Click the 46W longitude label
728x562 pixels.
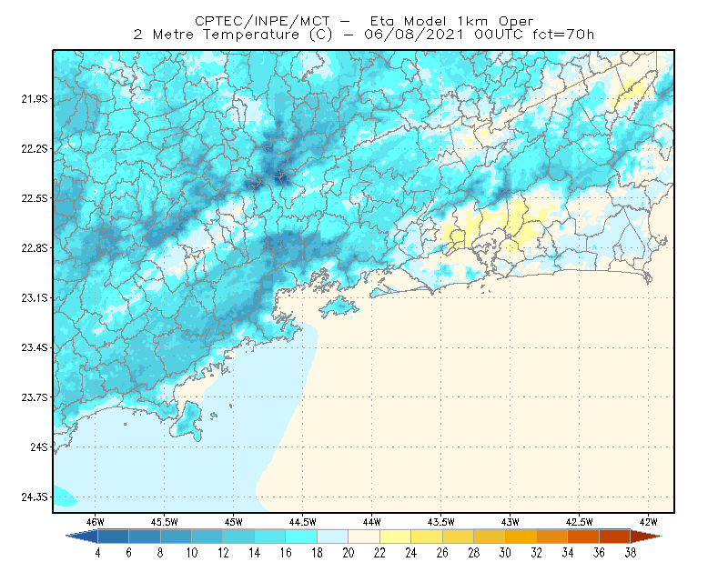pos(95,522)
